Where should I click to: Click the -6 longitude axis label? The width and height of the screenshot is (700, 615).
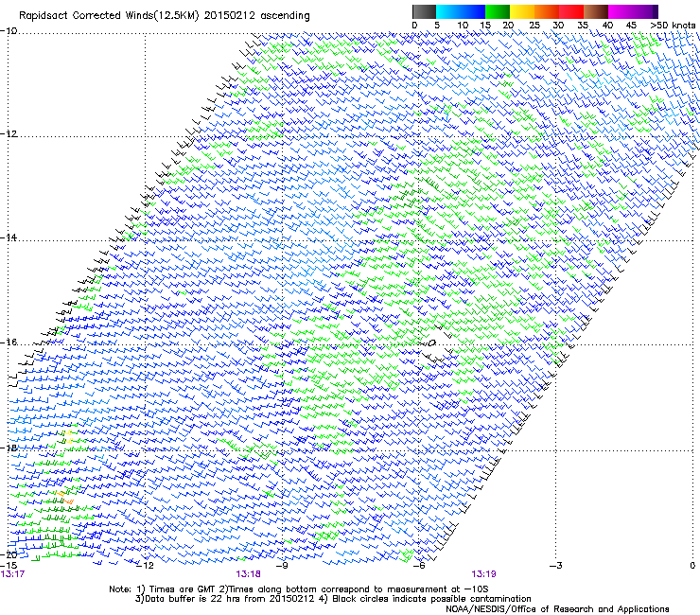coord(419,566)
